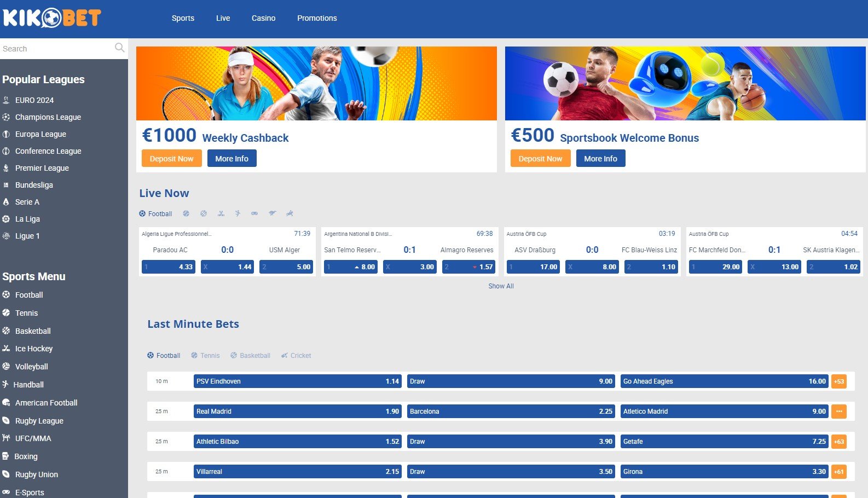Open the Sports navigation tab
868x498 pixels.
pyautogui.click(x=183, y=18)
